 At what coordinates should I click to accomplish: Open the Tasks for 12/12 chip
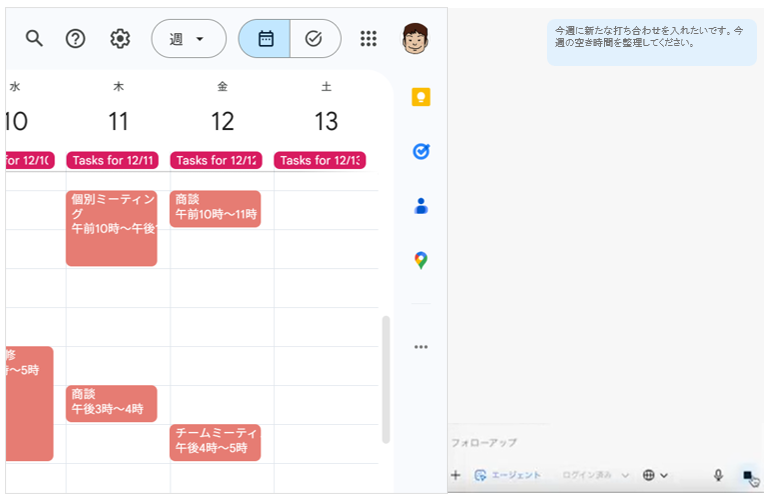coord(216,160)
